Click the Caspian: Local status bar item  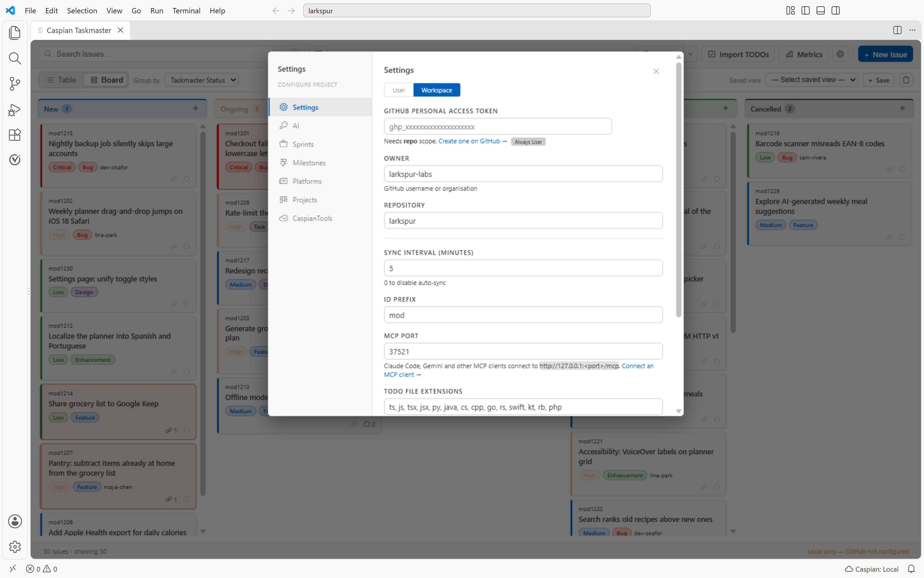(x=871, y=569)
